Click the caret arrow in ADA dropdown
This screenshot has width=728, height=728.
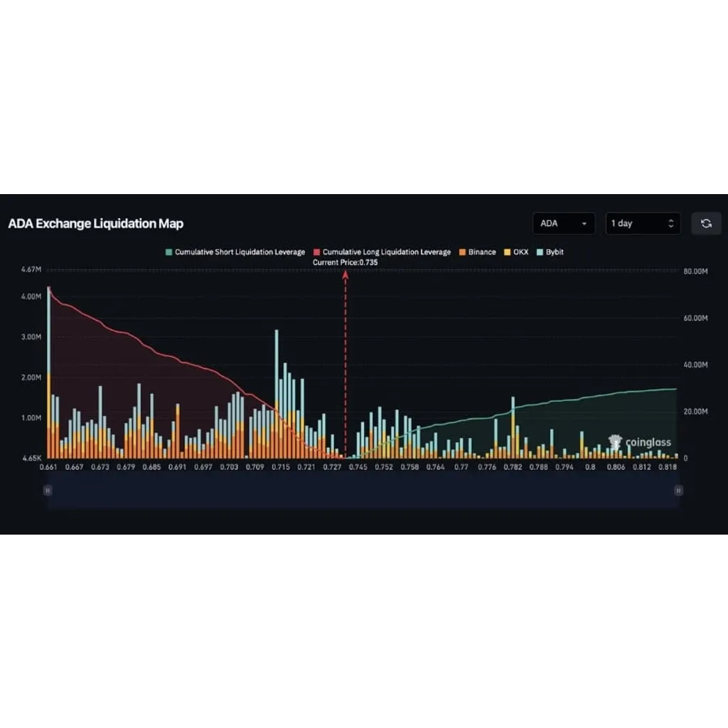tap(584, 224)
